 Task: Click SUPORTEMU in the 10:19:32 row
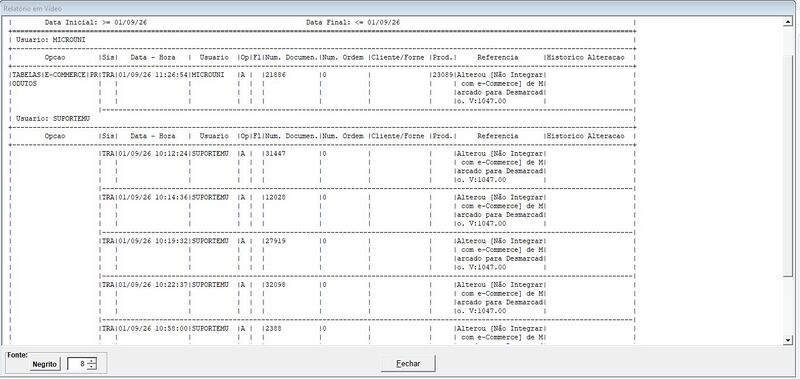tap(210, 241)
